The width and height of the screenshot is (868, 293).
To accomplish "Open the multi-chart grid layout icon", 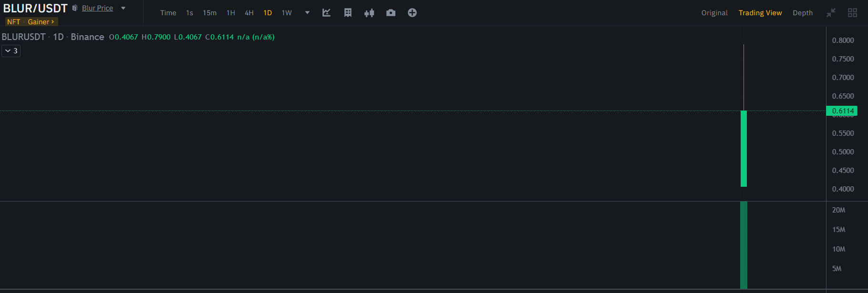I will coord(852,13).
